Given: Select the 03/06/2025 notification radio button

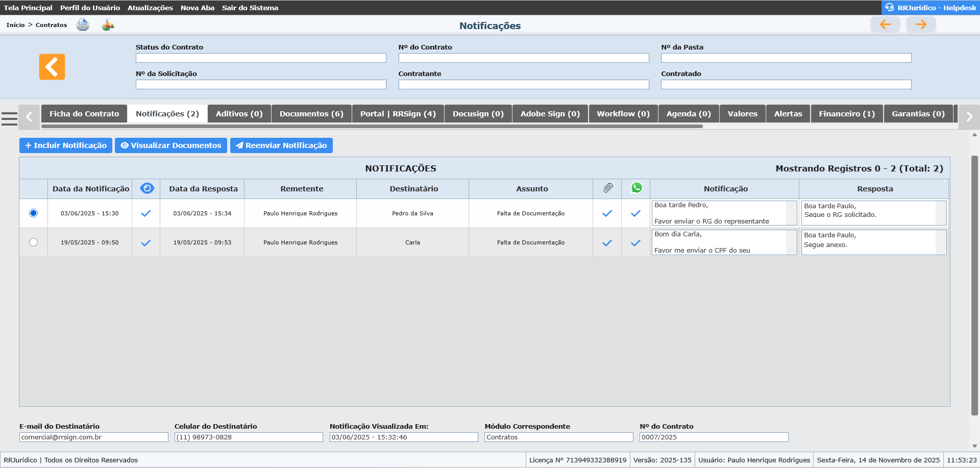Looking at the screenshot, I should coord(34,213).
